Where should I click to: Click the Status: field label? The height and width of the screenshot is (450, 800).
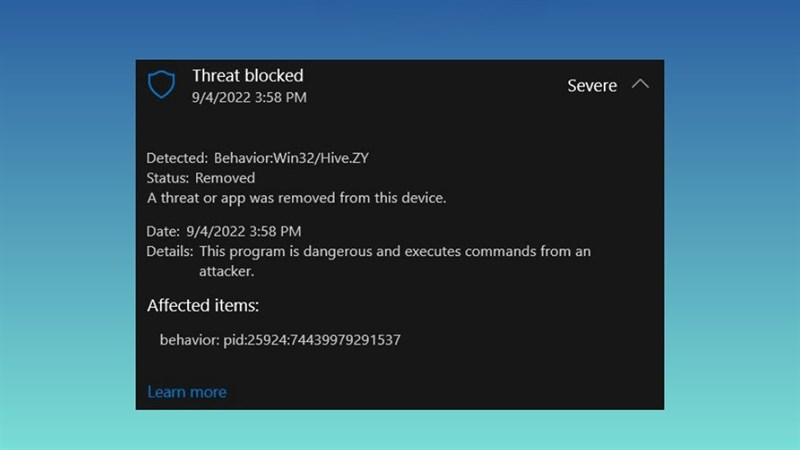(167, 178)
